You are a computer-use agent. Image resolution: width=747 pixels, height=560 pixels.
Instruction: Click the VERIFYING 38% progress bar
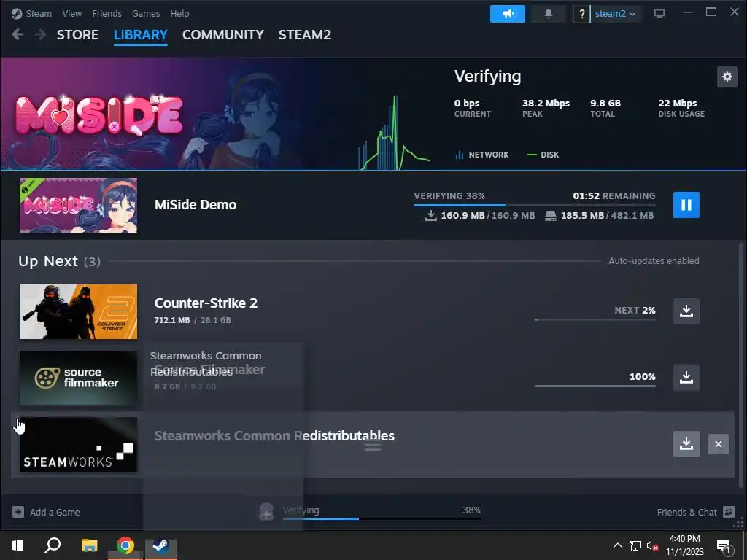[x=535, y=205]
